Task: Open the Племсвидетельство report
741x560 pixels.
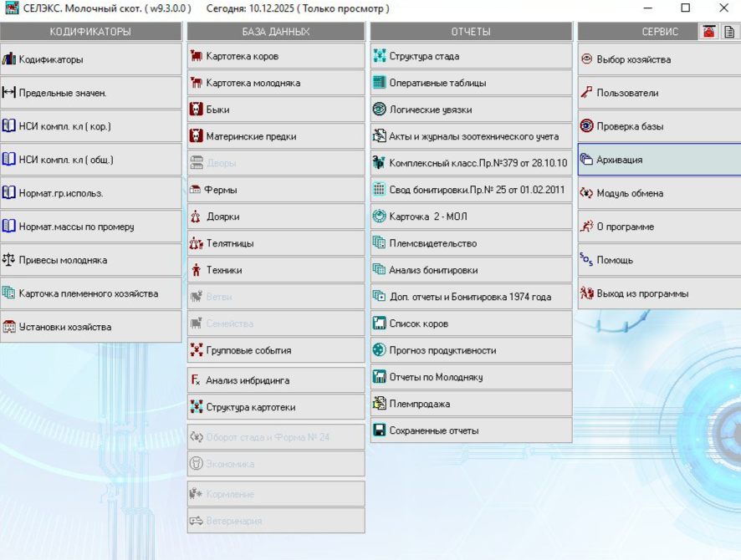Action: point(471,244)
